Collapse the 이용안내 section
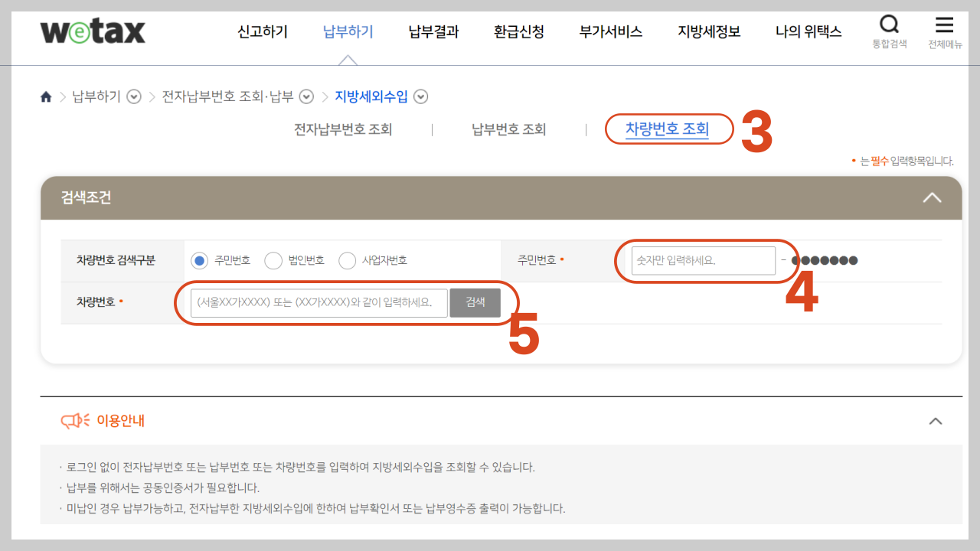Viewport: 980px width, 551px height. 935,421
